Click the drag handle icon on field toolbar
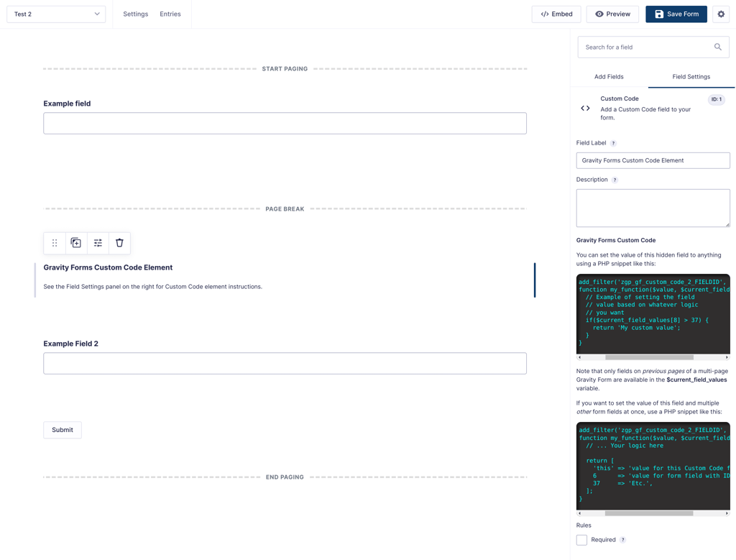 click(55, 243)
